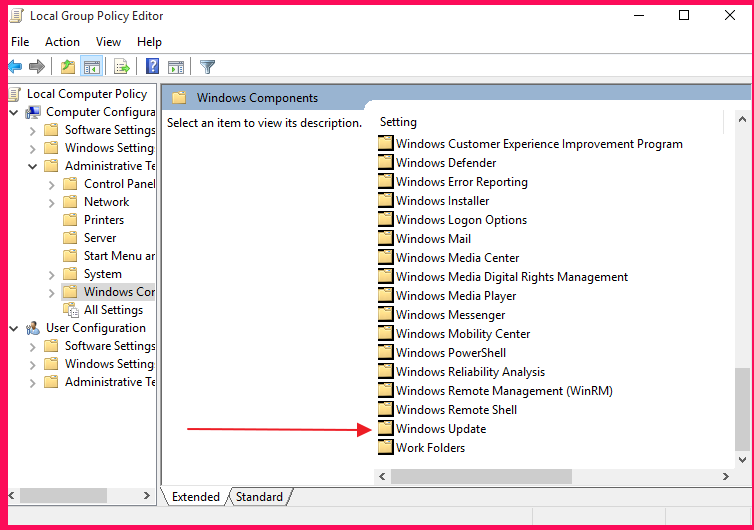
Task: Select All Settings in the tree
Action: point(113,310)
